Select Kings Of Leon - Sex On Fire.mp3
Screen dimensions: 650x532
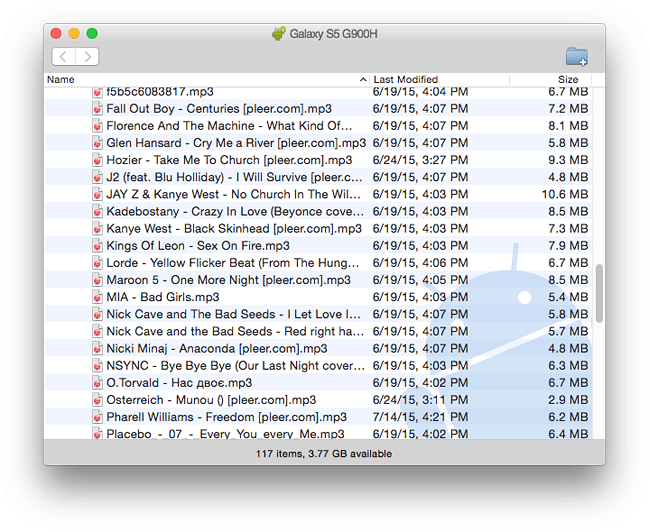(198, 246)
